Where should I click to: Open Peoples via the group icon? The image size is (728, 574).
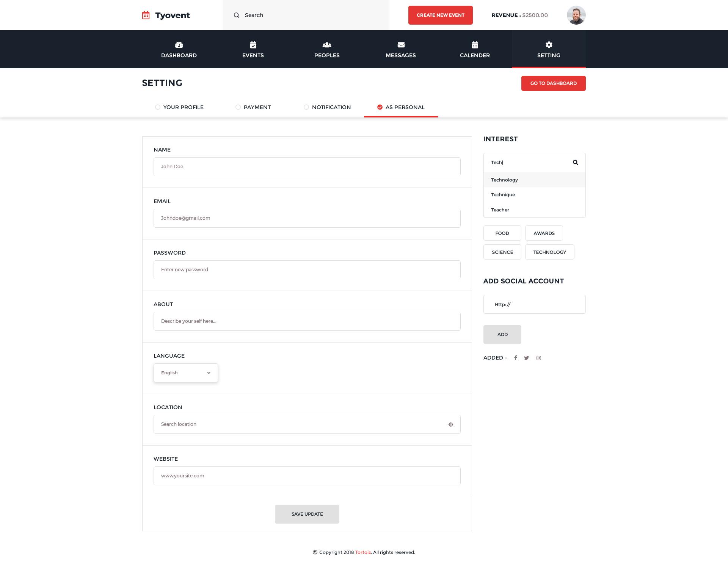[x=327, y=45]
